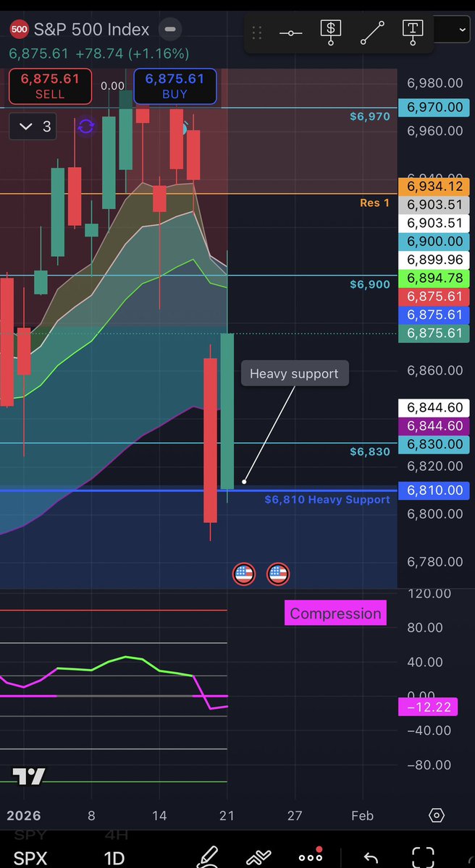Tap the magenta -12.22 indicator value tag
This screenshot has height=868, width=475.
click(x=429, y=707)
